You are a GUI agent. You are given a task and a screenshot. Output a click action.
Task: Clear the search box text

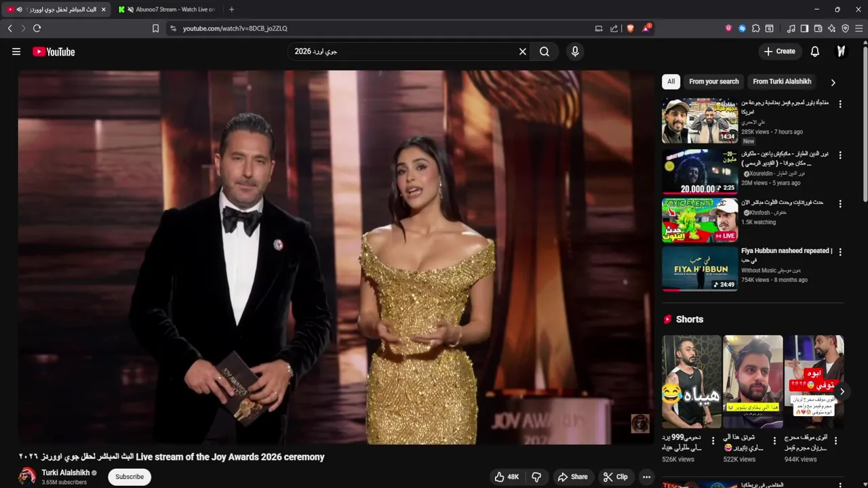pyautogui.click(x=523, y=52)
